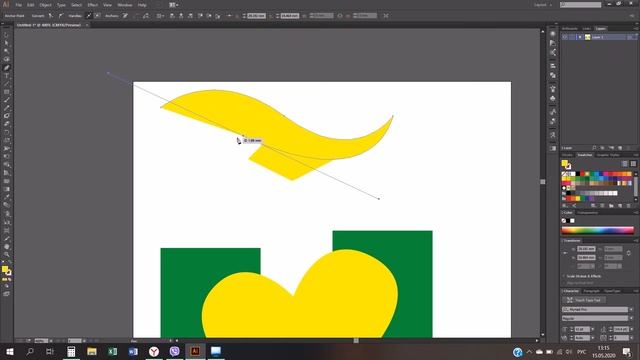640x360 pixels.
Task: Open the Effect menu
Action: 93,5
